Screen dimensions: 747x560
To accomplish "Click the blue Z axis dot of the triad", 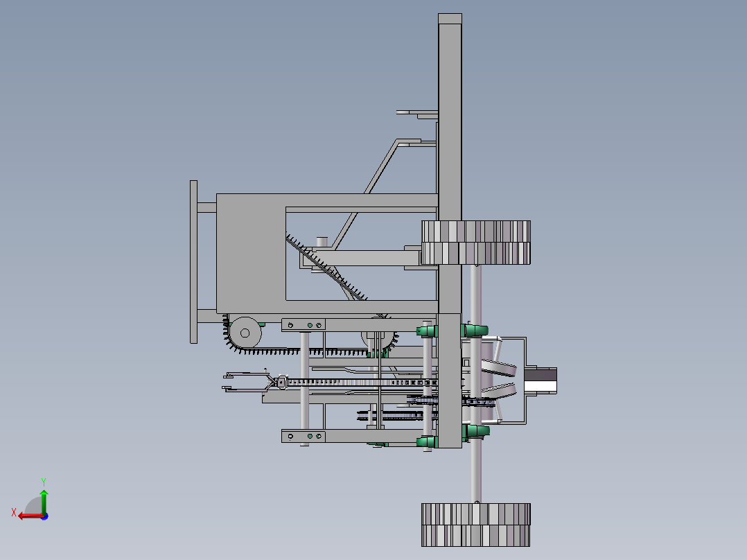I will [x=45, y=516].
